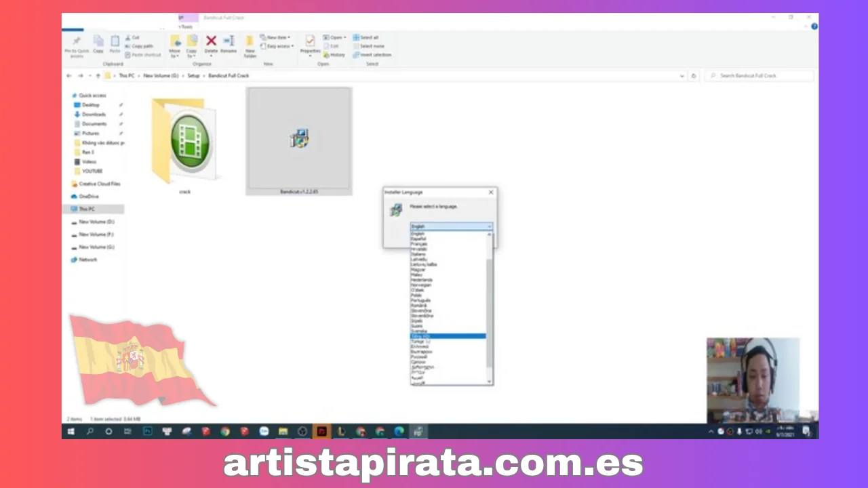Click the Rename icon
The image size is (868, 488).
click(x=229, y=41)
